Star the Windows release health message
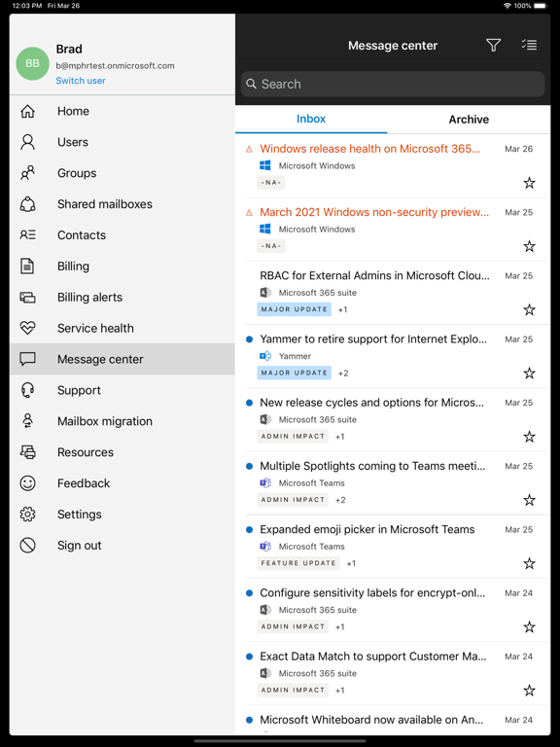Screen dimensions: 560x747 [529, 183]
